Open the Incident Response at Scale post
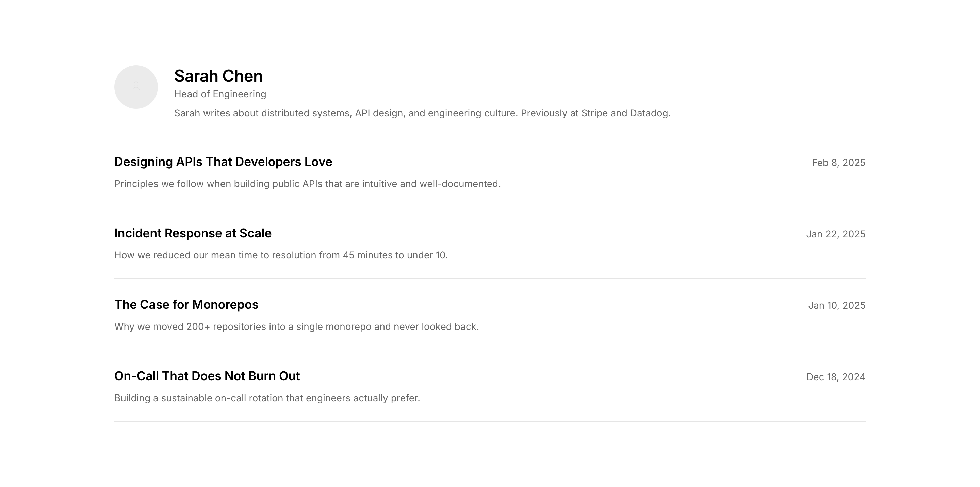 (193, 233)
